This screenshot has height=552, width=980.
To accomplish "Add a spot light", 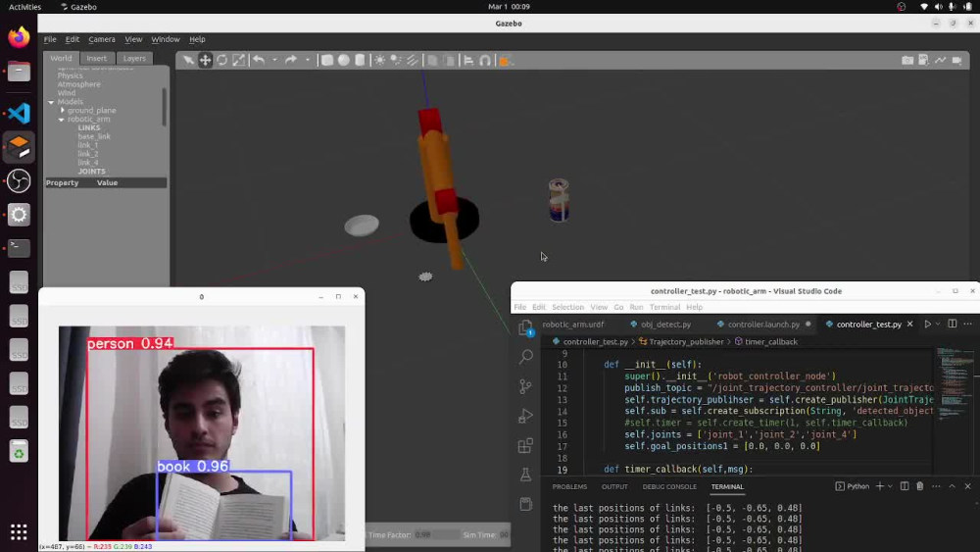I will (x=396, y=60).
